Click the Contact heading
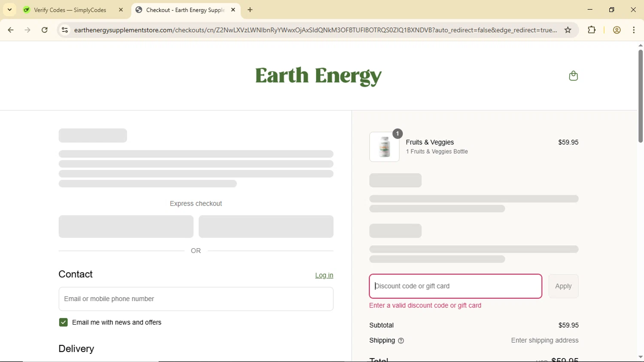This screenshot has height=362, width=644. pyautogui.click(x=76, y=274)
